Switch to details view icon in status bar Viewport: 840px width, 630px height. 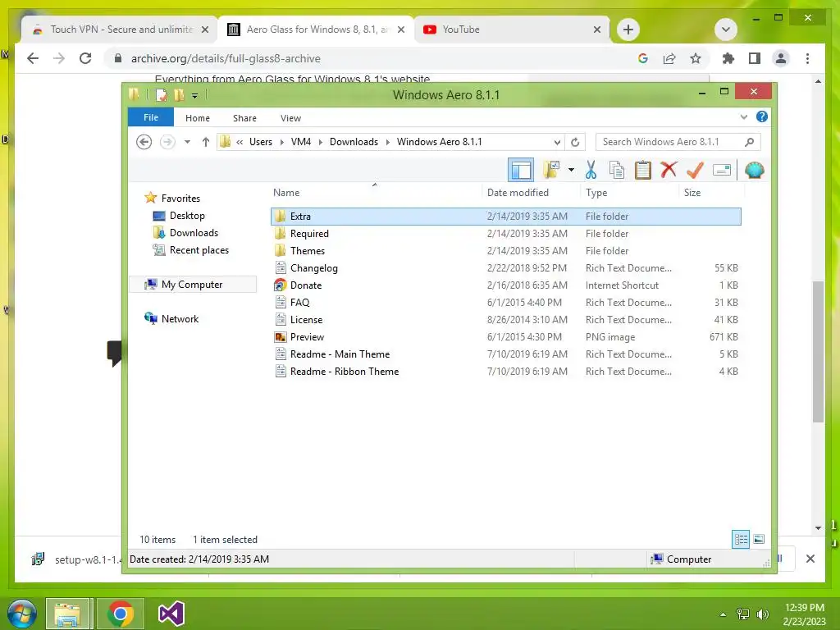click(x=741, y=540)
